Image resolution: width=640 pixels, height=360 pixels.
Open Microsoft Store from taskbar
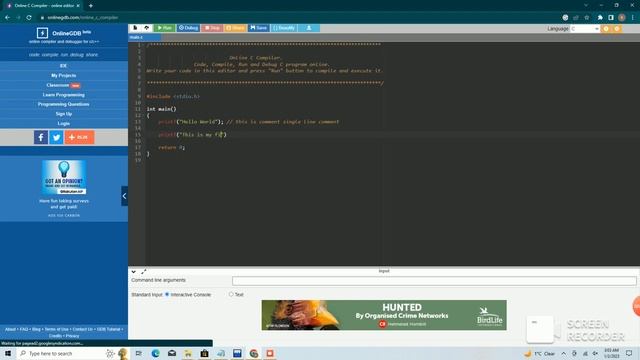[x=204, y=353]
